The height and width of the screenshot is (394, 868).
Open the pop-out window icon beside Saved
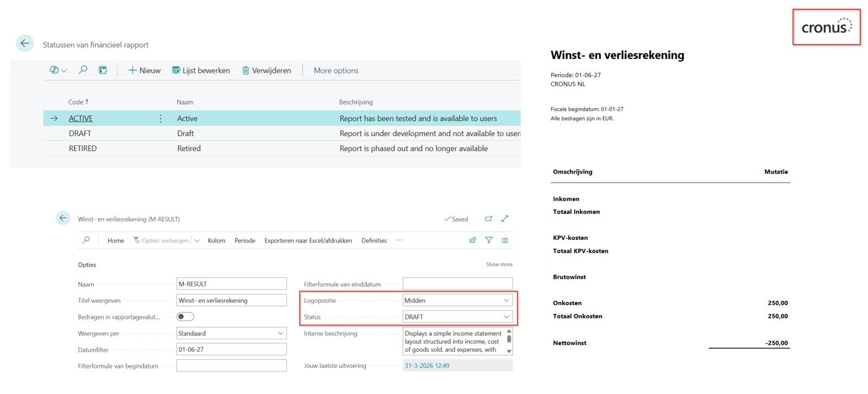coord(488,219)
